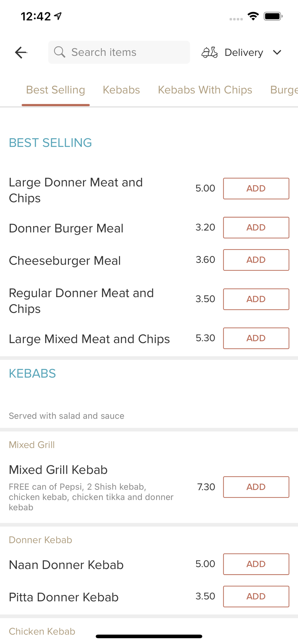Image resolution: width=298 pixels, height=644 pixels.
Task: Add the Cheeseburger Meal
Action: click(x=256, y=260)
